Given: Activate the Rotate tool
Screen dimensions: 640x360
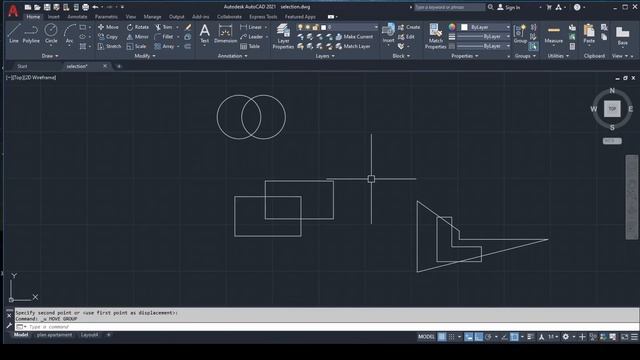Looking at the screenshot, I should point(138,27).
